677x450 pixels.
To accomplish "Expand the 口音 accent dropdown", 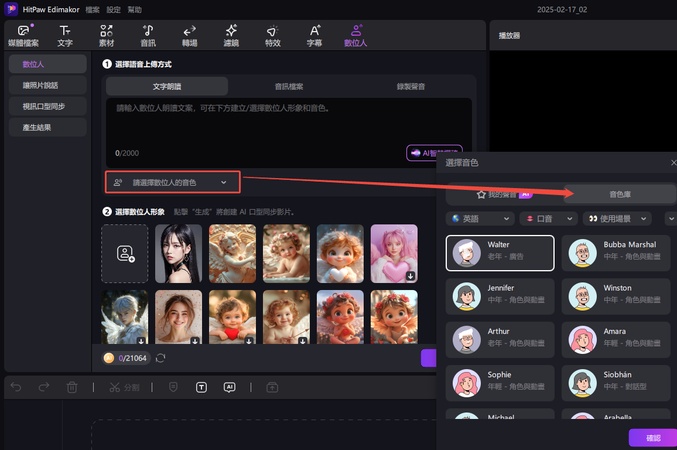I will pyautogui.click(x=548, y=219).
